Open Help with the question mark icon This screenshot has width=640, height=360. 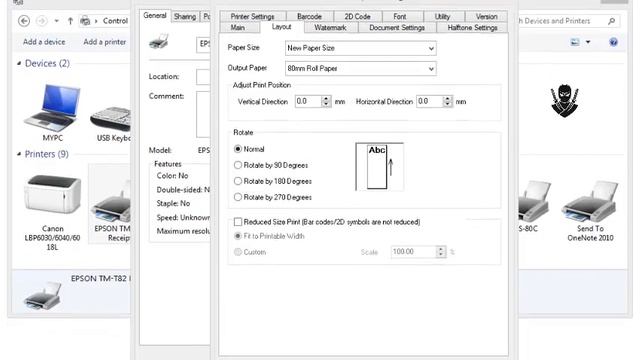[x=613, y=42]
